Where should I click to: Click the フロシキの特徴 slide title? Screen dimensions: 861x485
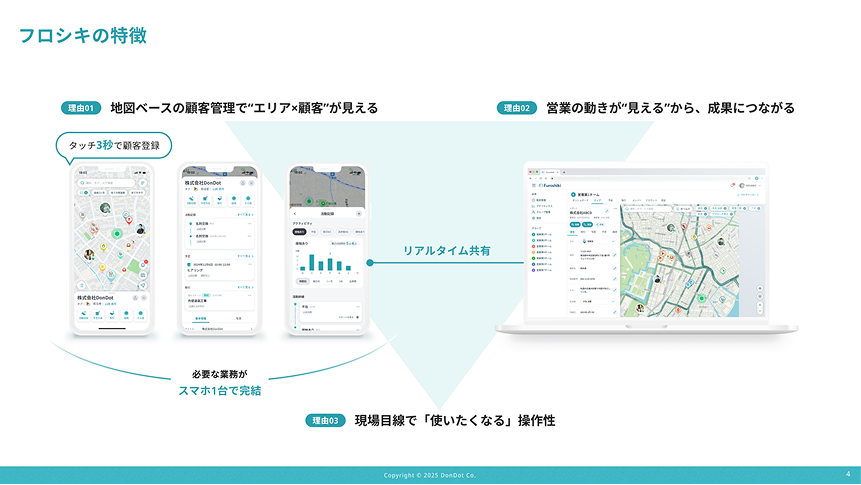tap(83, 36)
